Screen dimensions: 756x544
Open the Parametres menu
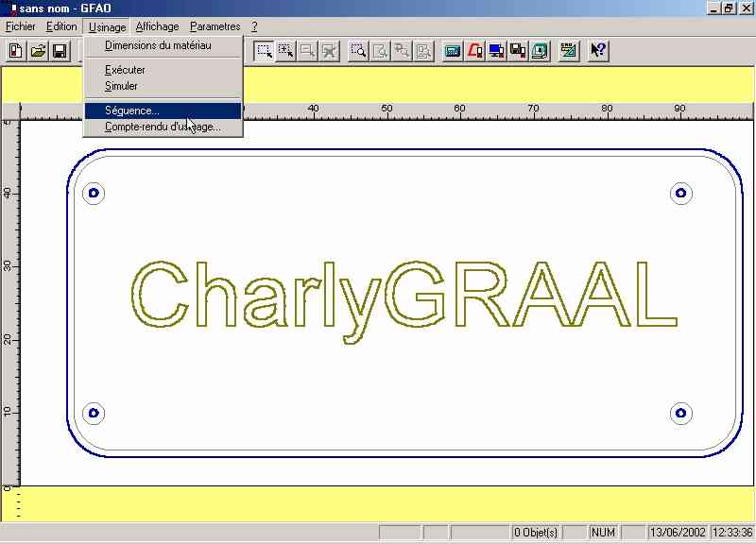pyautogui.click(x=215, y=26)
